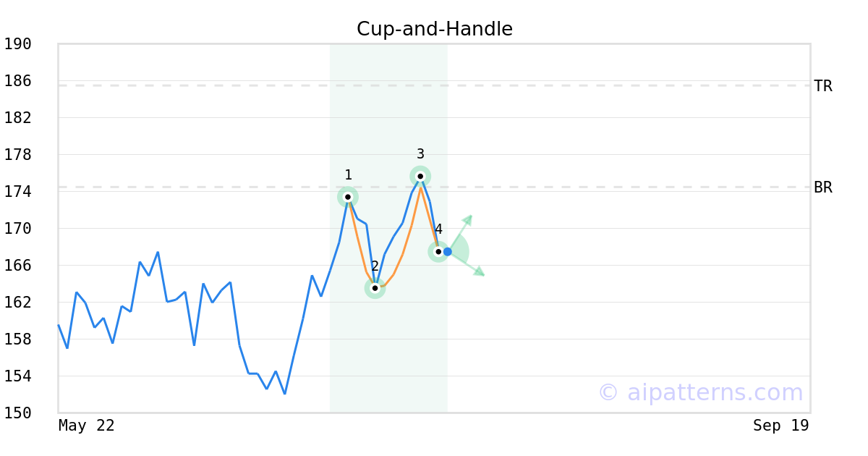Click the TR resistance line label
Screen dimensions: 868x456
pyautogui.click(x=823, y=86)
